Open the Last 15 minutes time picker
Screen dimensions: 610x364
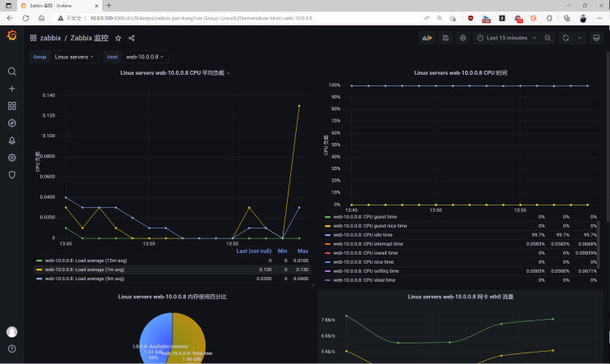pyautogui.click(x=507, y=38)
